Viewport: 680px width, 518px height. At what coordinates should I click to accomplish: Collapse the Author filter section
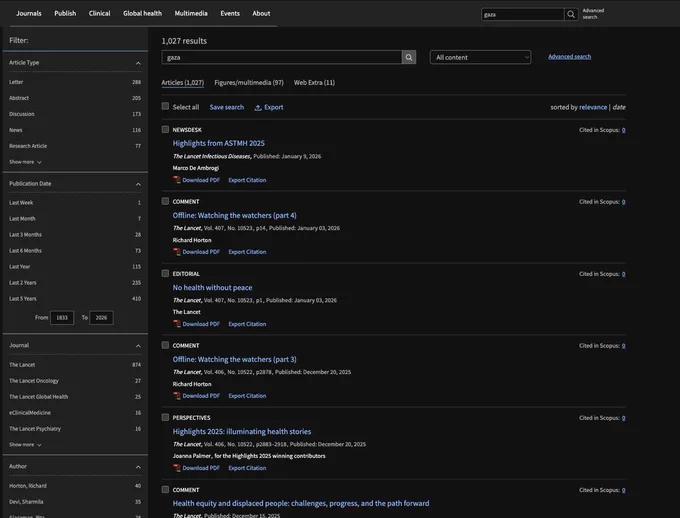pyautogui.click(x=138, y=467)
